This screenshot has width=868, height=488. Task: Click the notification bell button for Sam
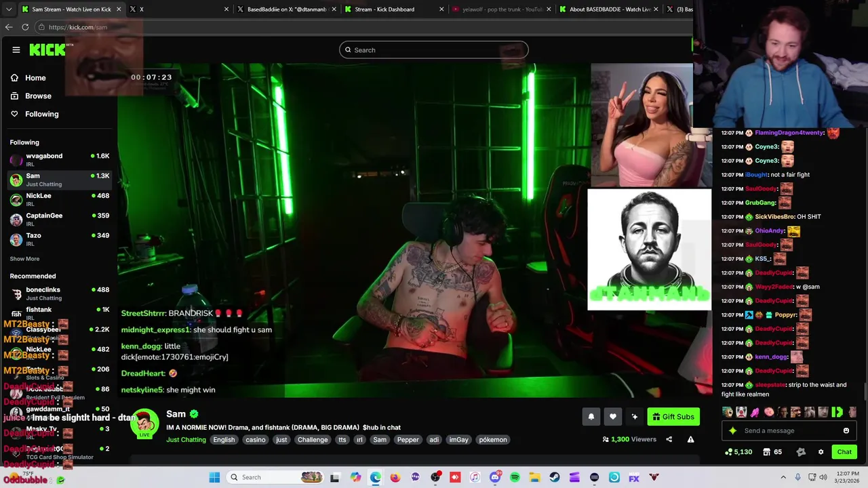tap(591, 417)
